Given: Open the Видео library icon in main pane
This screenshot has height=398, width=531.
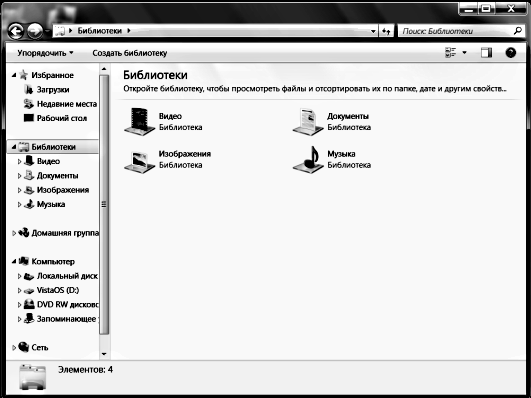Looking at the screenshot, I should pos(140,122).
